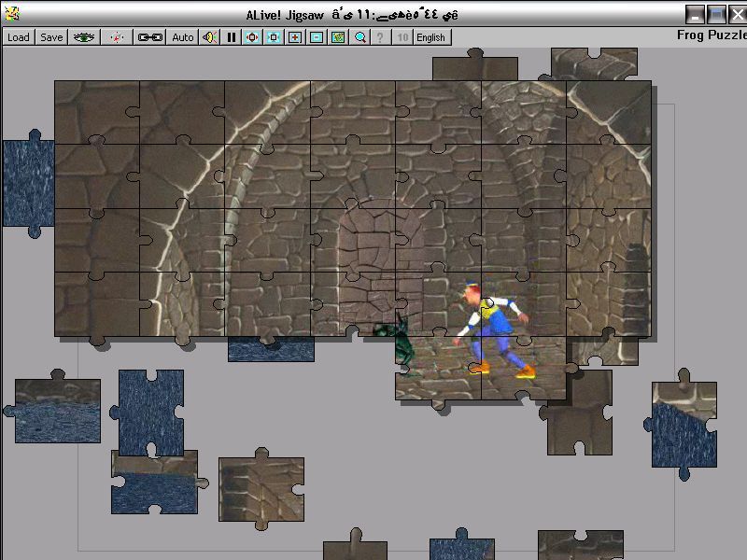Click the red four-arrow expand icon
The height and width of the screenshot is (560, 747).
[x=252, y=37]
